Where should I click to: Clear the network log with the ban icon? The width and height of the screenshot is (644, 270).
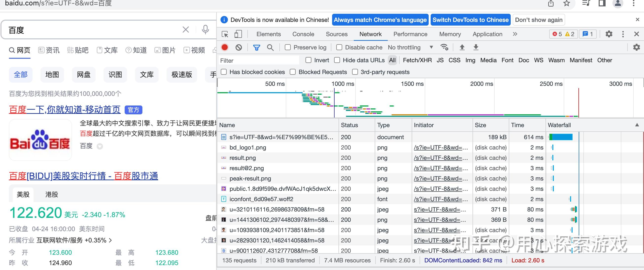[238, 47]
